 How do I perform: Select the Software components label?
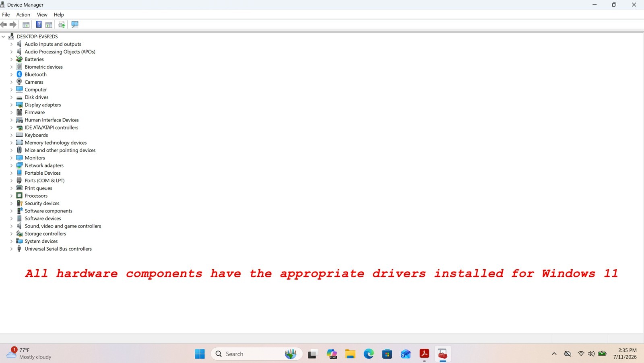pos(48,211)
